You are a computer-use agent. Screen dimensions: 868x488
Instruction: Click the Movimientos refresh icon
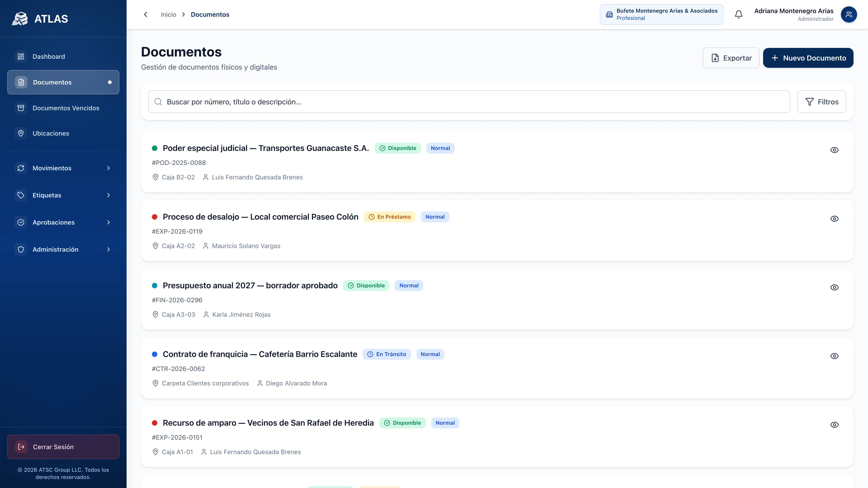21,168
